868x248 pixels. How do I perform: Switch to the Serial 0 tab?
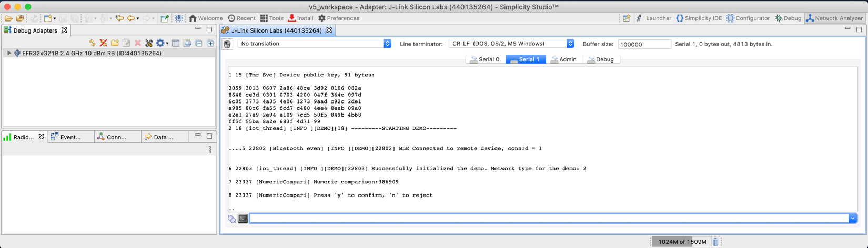coord(485,59)
